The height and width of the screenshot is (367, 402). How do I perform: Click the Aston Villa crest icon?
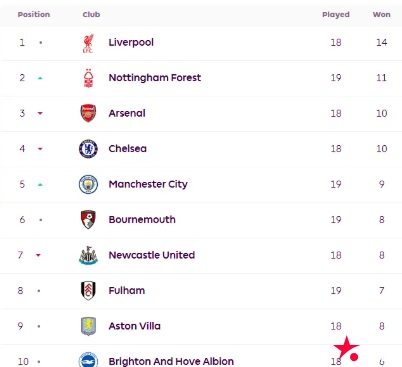(88, 326)
